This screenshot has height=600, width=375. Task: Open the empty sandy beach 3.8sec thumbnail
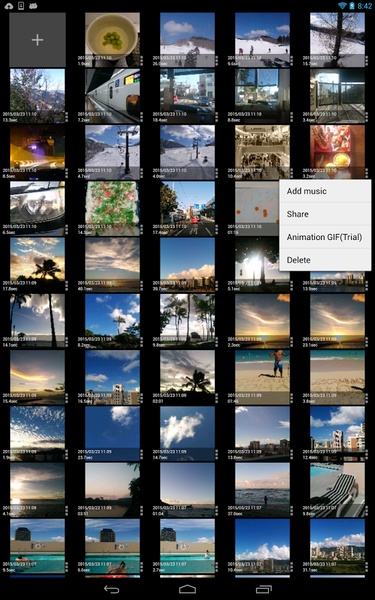[337, 377]
